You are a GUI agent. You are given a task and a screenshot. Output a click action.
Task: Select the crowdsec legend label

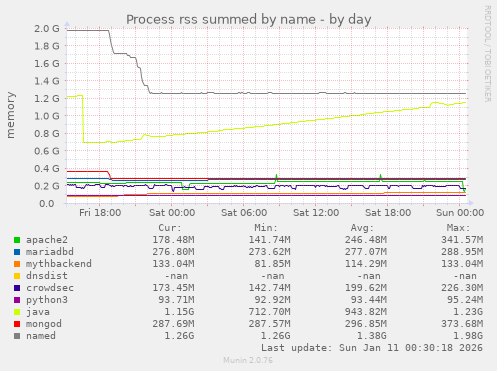50,288
